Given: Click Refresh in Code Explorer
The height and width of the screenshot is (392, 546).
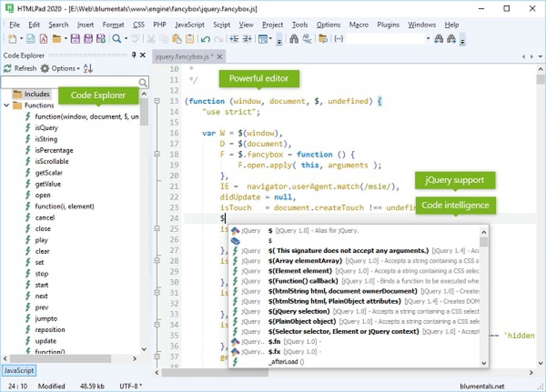Looking at the screenshot, I should pyautogui.click(x=20, y=68).
